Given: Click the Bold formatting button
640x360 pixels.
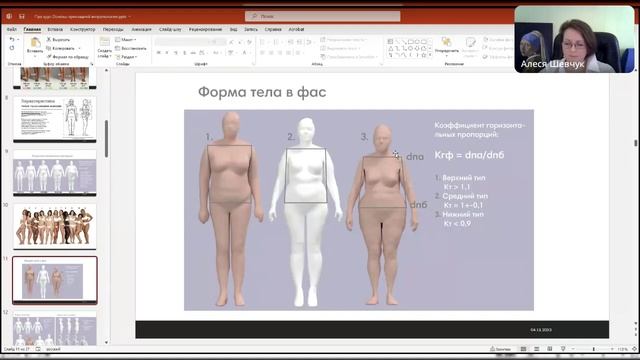Looking at the screenshot, I should [x=158, y=53].
